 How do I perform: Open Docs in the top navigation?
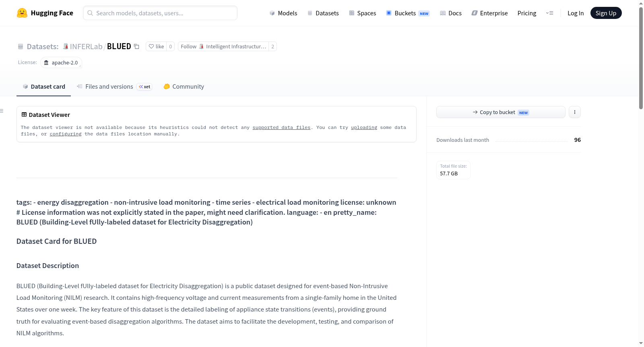[x=451, y=13]
